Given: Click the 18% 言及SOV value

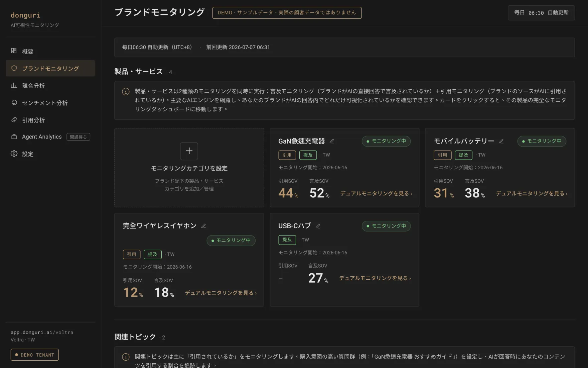Looking at the screenshot, I should [164, 292].
